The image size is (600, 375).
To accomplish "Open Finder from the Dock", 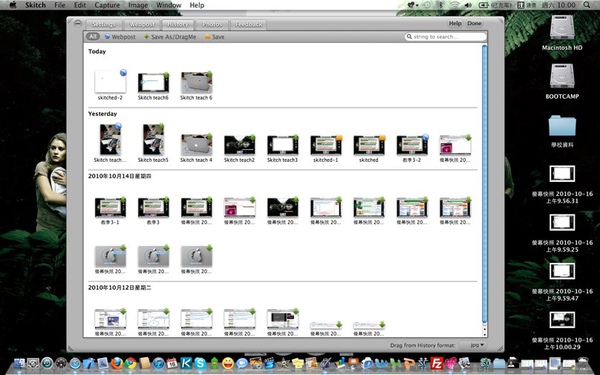I will coord(19,363).
